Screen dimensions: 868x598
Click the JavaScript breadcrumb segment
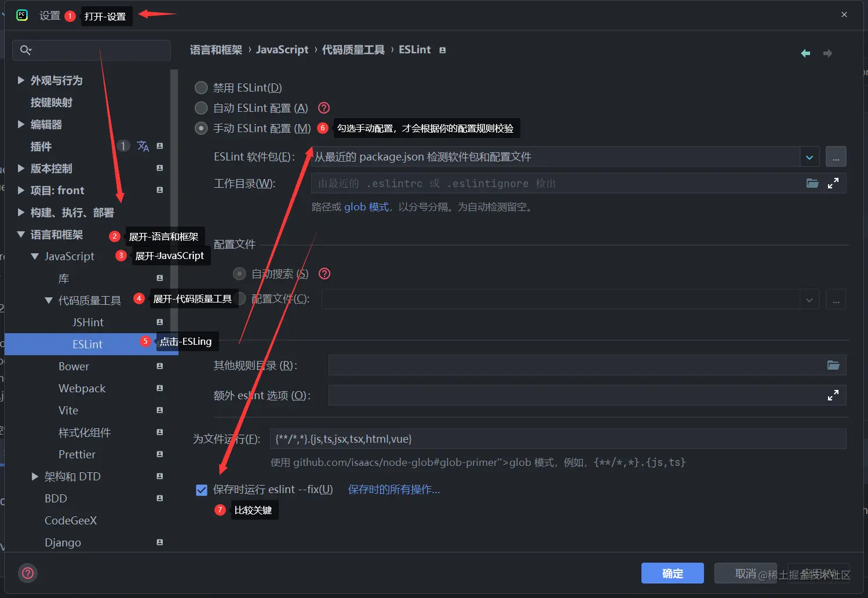pyautogui.click(x=282, y=50)
